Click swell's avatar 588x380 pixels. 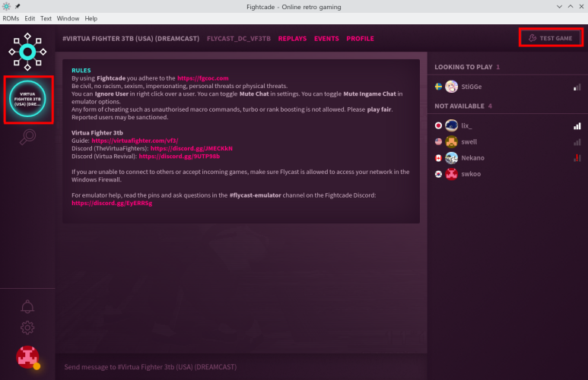(452, 141)
